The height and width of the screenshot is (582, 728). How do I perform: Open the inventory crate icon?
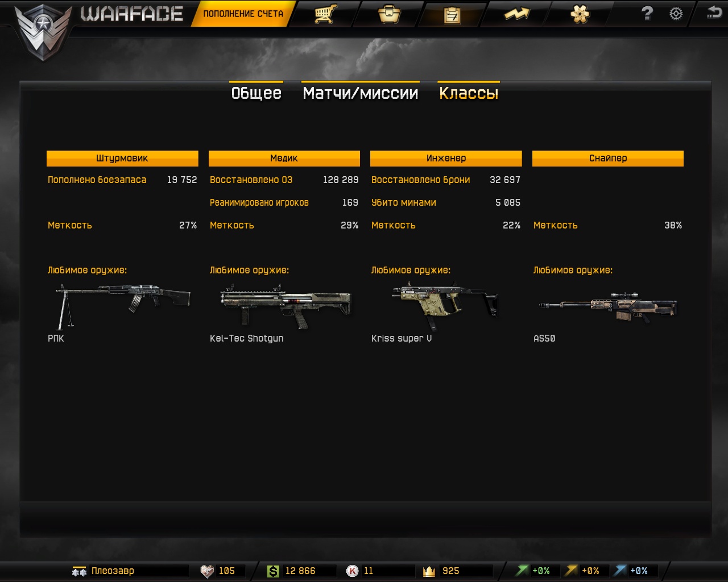coord(390,14)
